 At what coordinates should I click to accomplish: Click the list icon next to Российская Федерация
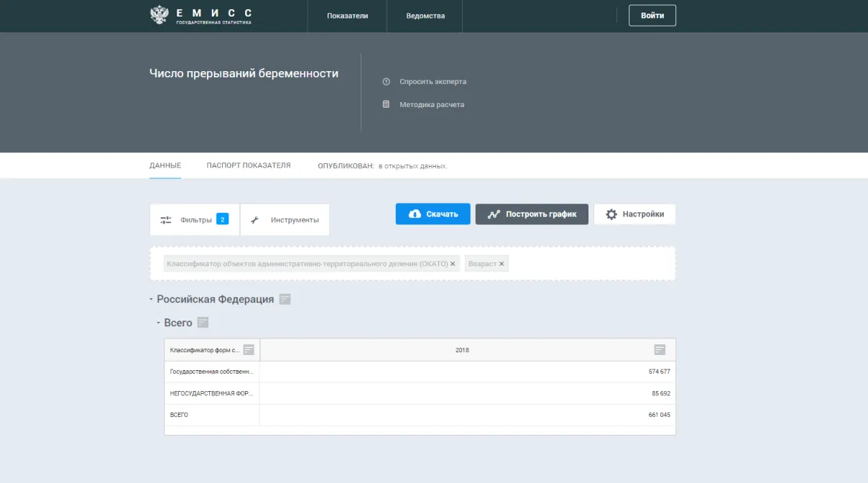pyautogui.click(x=285, y=299)
